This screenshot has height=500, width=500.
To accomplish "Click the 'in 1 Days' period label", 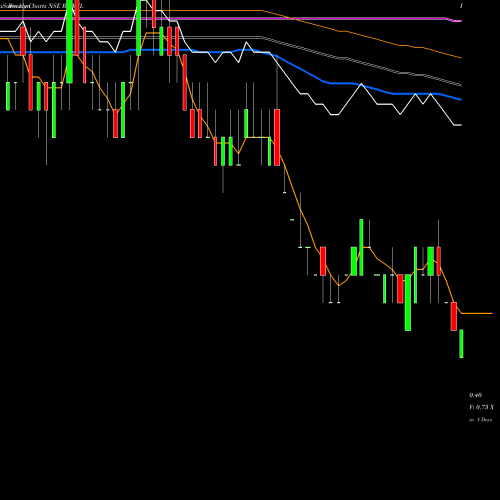I will 480,420.
